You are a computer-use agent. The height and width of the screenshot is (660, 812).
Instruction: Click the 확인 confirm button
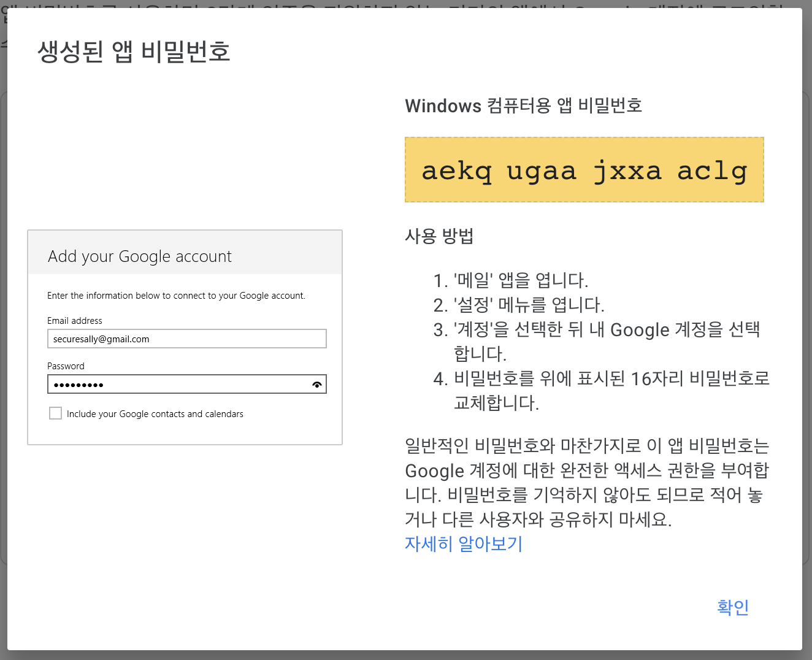(x=733, y=607)
